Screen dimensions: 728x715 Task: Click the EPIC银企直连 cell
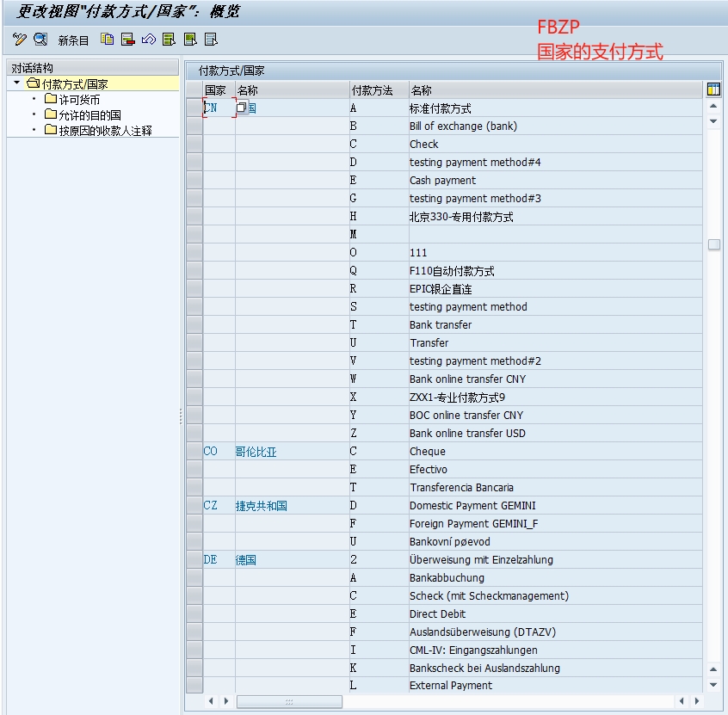click(555, 288)
